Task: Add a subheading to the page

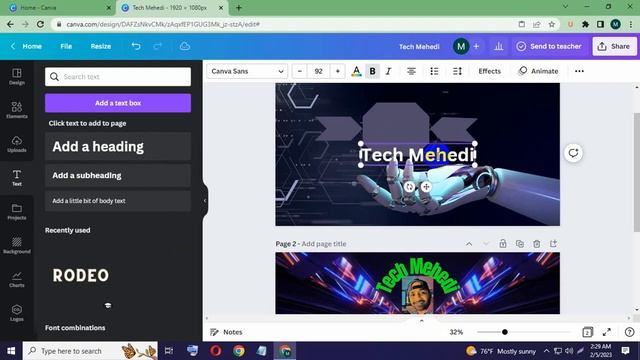Action: [118, 176]
